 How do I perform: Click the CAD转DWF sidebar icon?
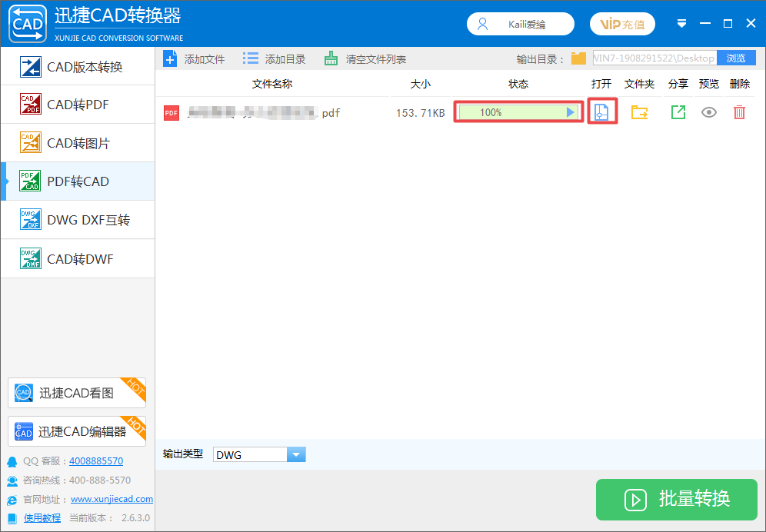[30, 258]
